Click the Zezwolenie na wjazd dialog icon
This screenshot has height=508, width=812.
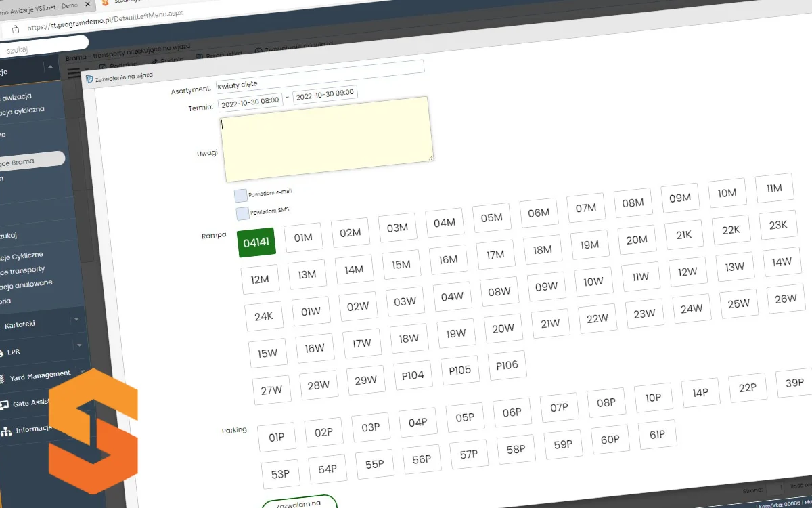[x=89, y=79]
